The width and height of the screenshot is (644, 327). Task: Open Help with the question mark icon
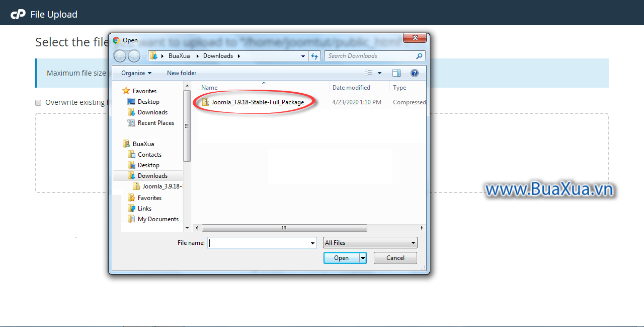click(415, 73)
